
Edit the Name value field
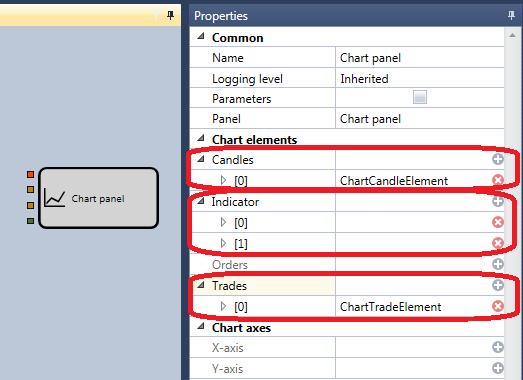pyautogui.click(x=420, y=57)
